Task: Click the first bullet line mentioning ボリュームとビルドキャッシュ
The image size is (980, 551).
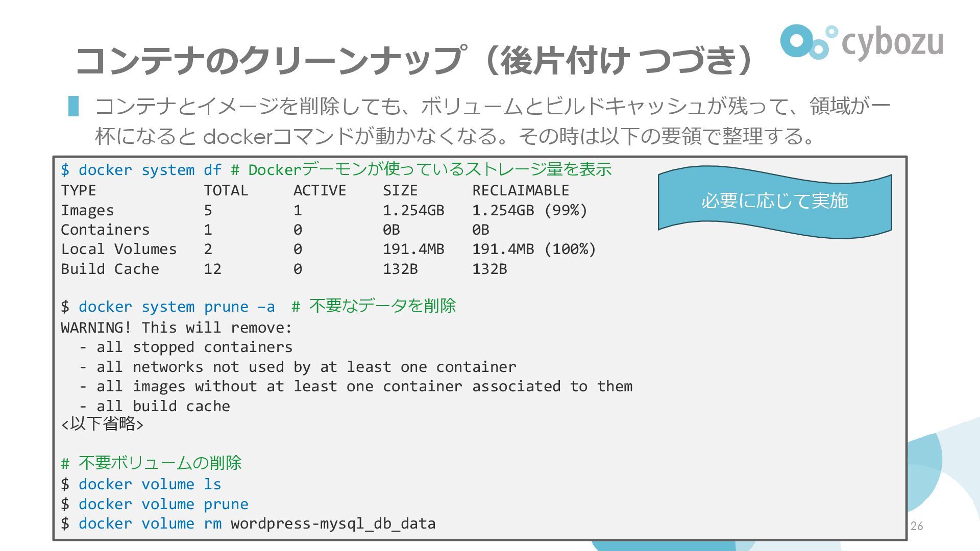Action: tap(493, 106)
